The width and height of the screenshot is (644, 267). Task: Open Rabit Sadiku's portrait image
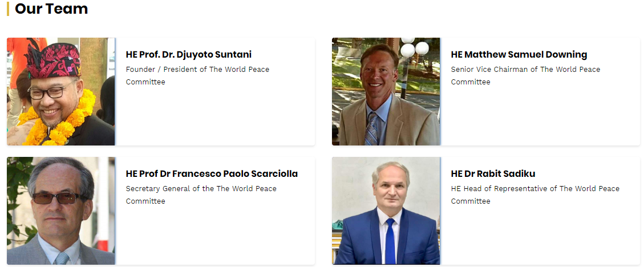click(x=386, y=211)
